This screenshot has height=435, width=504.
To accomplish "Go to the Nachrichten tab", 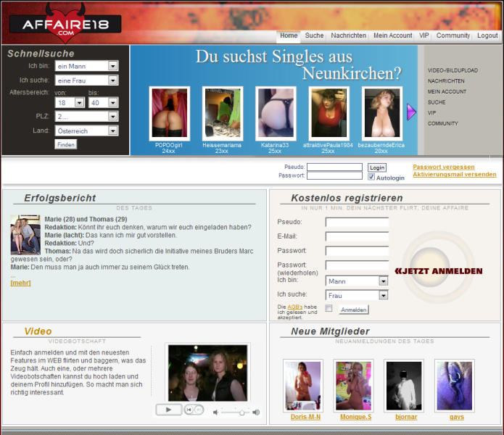I will pyautogui.click(x=348, y=36).
